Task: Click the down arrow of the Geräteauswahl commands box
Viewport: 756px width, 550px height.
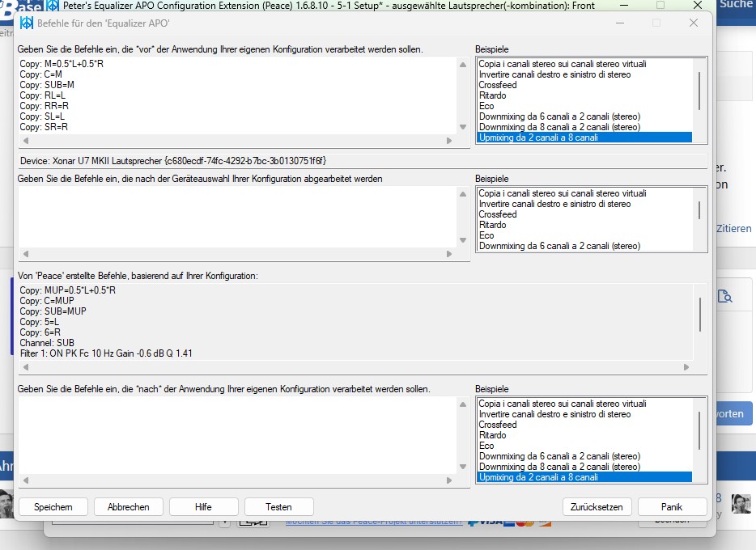Action: click(x=463, y=240)
